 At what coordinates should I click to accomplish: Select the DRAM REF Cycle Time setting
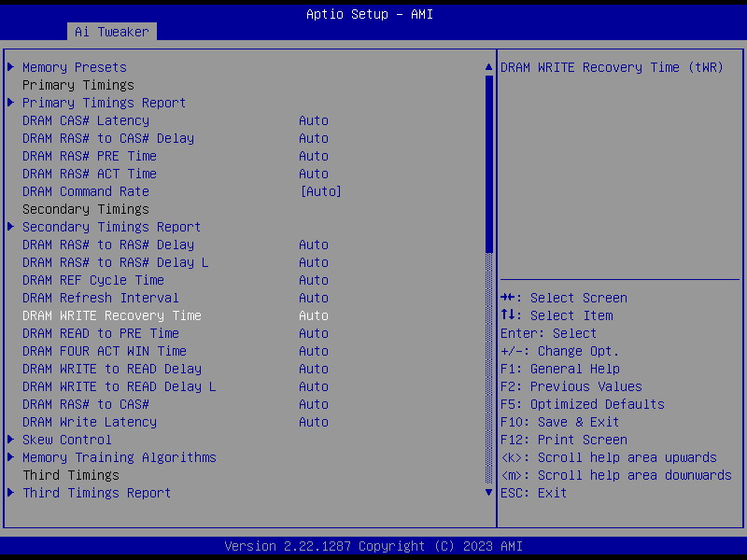pyautogui.click(x=93, y=280)
